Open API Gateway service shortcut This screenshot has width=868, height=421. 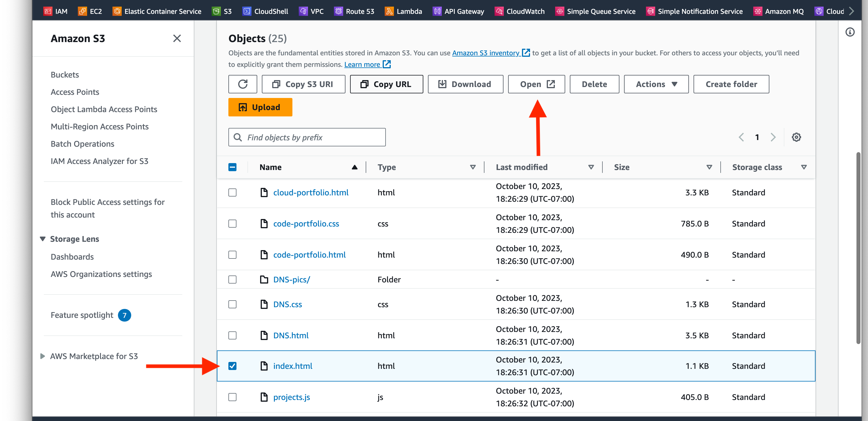459,11
